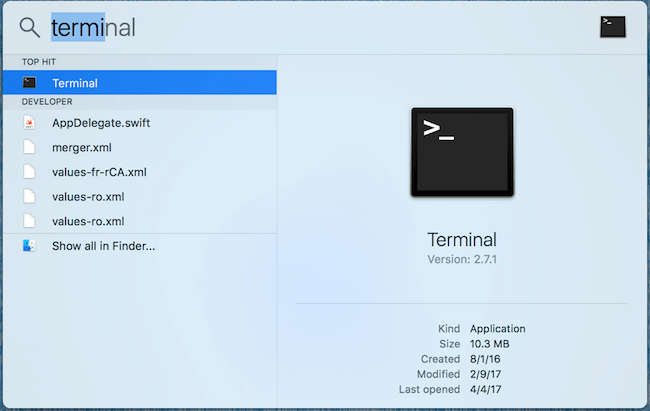Click the small Terminal icon in the search bar
The width and height of the screenshot is (650, 411).
(x=613, y=27)
